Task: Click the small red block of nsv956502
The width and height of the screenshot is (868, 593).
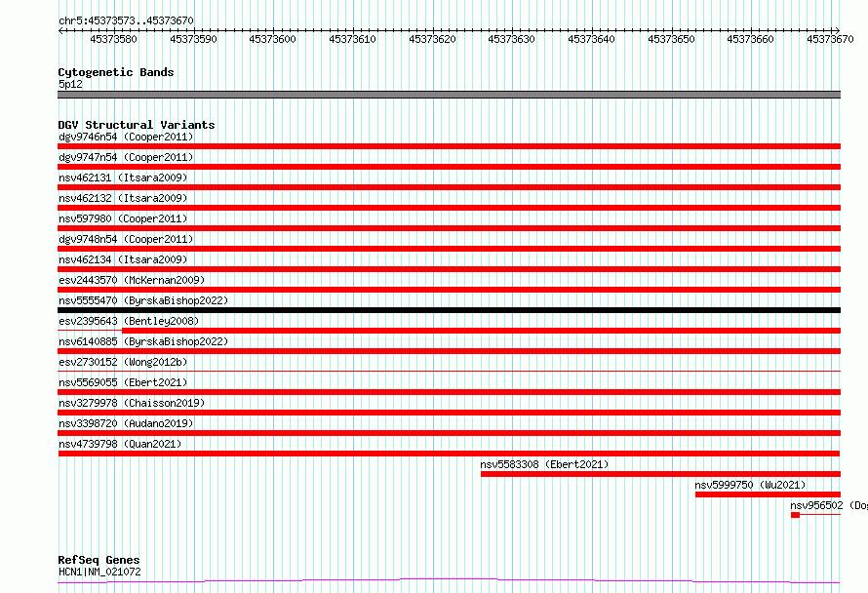Action: 796,515
